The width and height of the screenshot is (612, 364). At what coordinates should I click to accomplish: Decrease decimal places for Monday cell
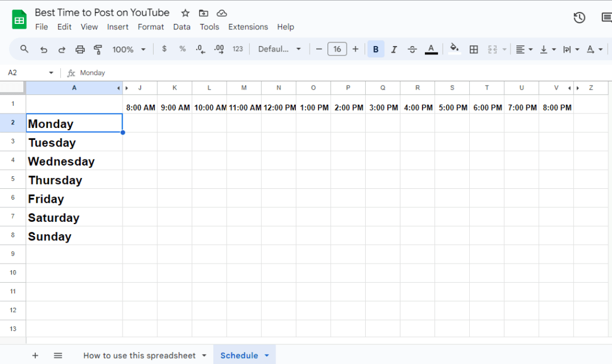(200, 50)
